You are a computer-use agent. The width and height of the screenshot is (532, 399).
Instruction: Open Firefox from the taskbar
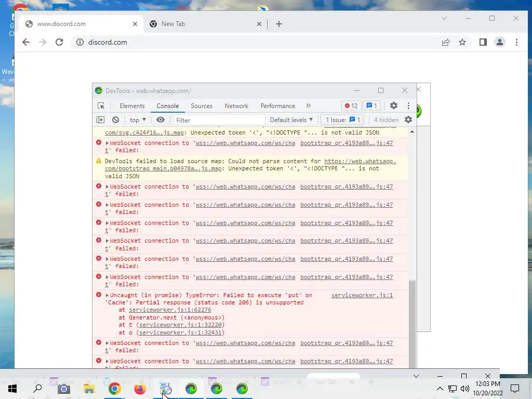coord(140,389)
